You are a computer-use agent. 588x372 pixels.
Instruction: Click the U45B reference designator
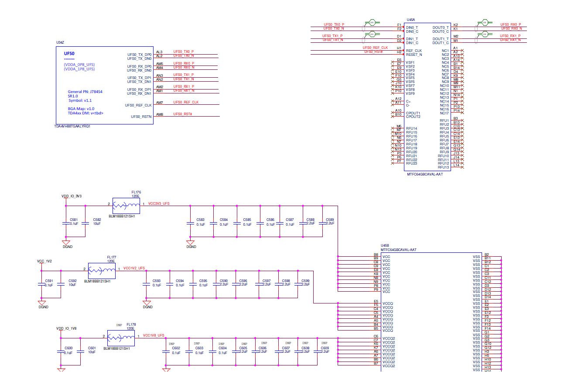point(385,246)
